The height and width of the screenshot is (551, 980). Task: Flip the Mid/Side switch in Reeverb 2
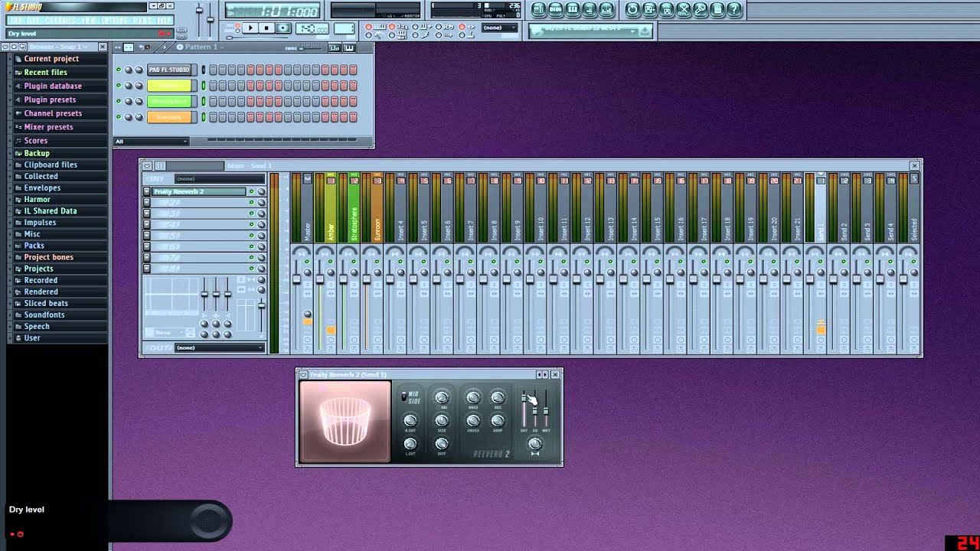(404, 396)
